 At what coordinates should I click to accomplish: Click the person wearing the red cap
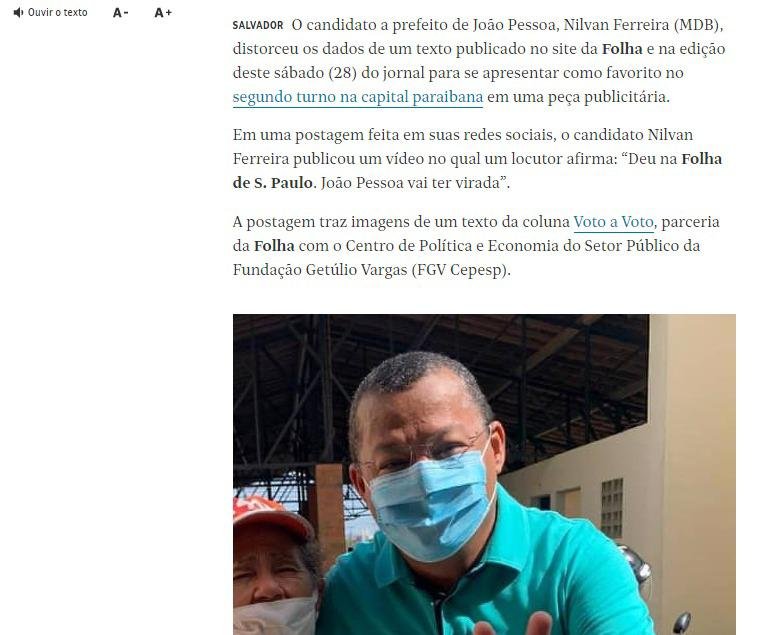pyautogui.click(x=276, y=566)
